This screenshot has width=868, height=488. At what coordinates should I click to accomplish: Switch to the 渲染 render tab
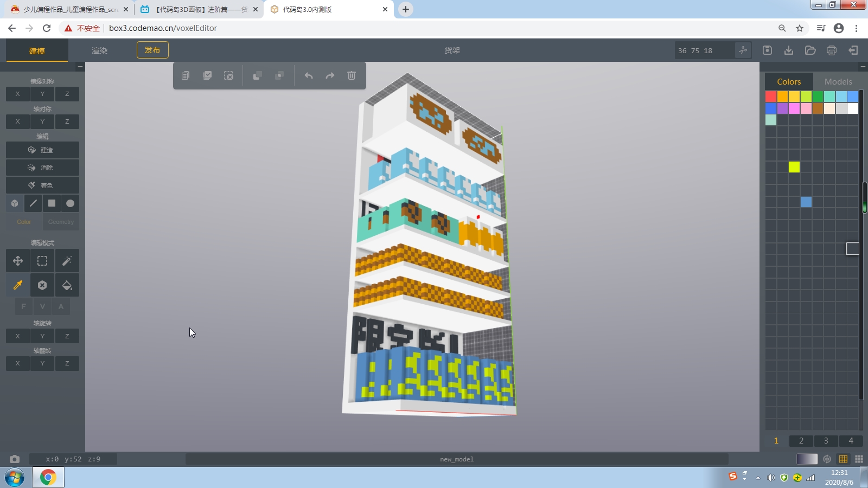[x=99, y=50]
